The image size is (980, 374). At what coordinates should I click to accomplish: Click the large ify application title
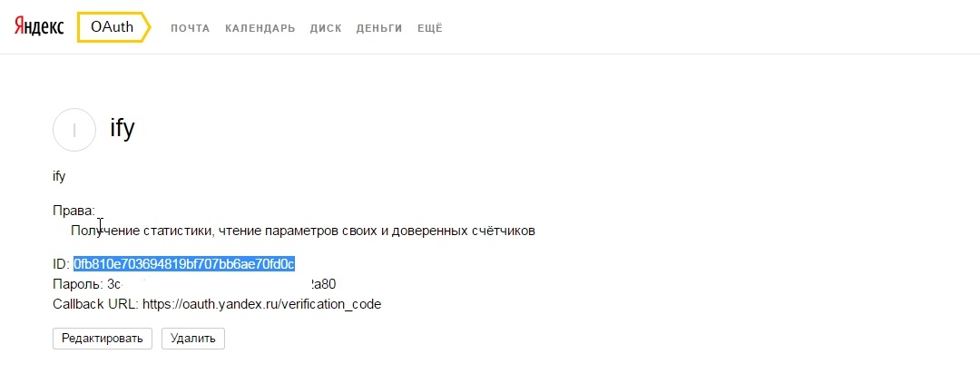[122, 128]
